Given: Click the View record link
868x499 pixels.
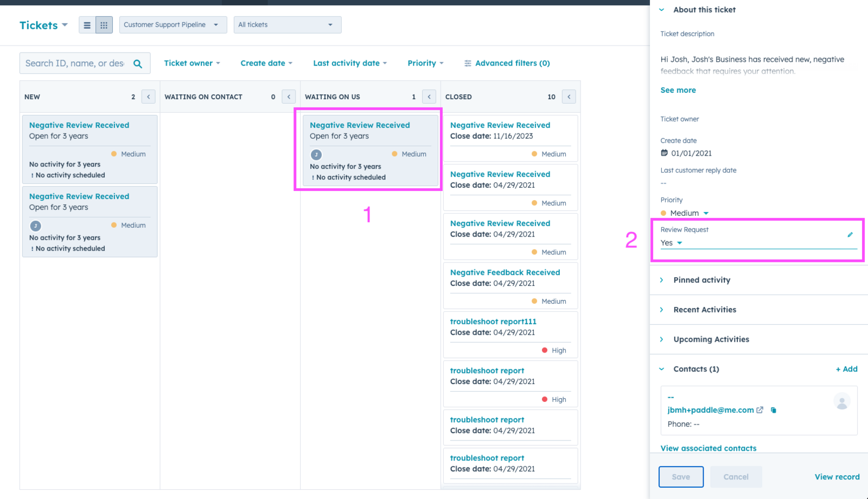Looking at the screenshot, I should [837, 477].
